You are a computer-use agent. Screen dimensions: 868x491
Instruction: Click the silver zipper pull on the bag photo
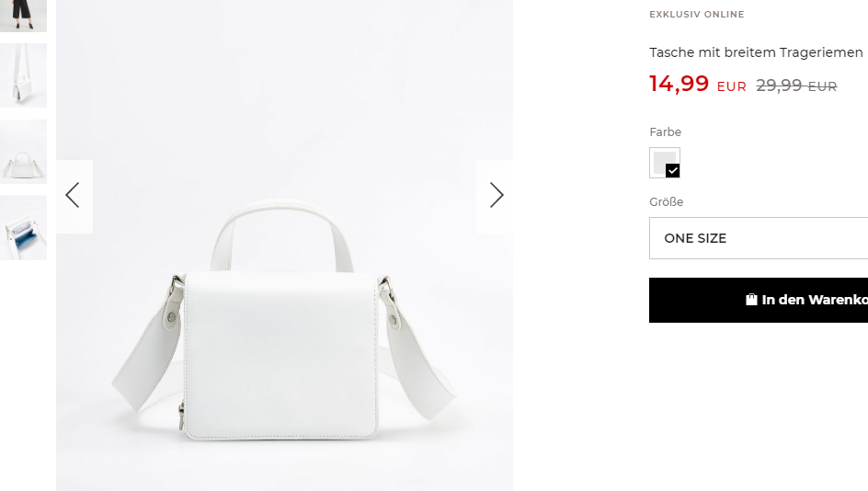(x=181, y=417)
